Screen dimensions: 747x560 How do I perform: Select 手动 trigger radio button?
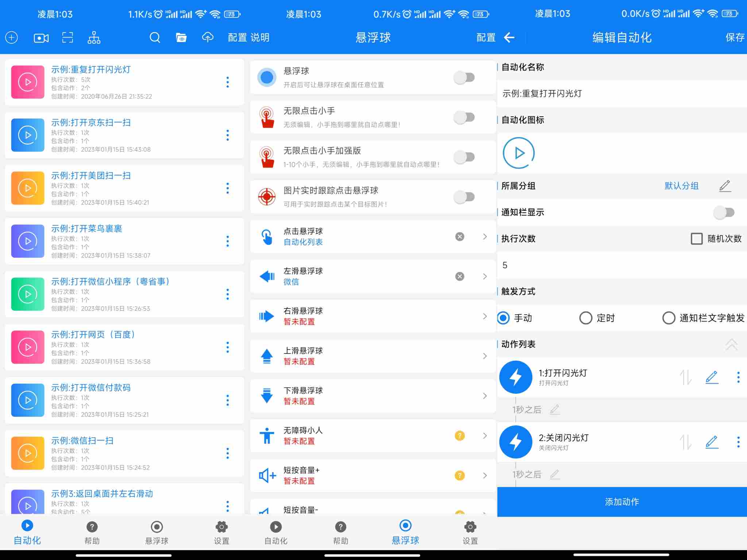(503, 318)
